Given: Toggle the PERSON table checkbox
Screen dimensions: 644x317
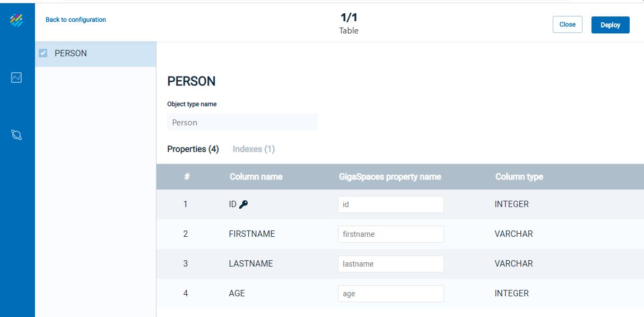Looking at the screenshot, I should click(x=43, y=53).
